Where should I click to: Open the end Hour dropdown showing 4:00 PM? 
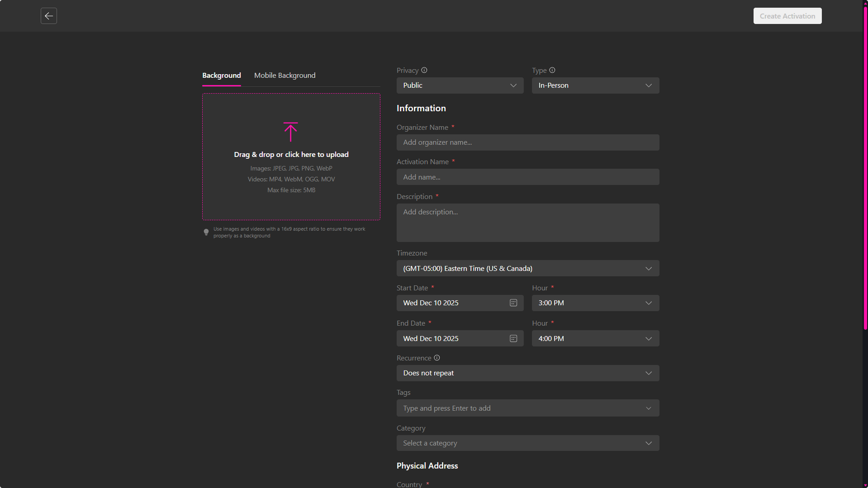pyautogui.click(x=595, y=339)
